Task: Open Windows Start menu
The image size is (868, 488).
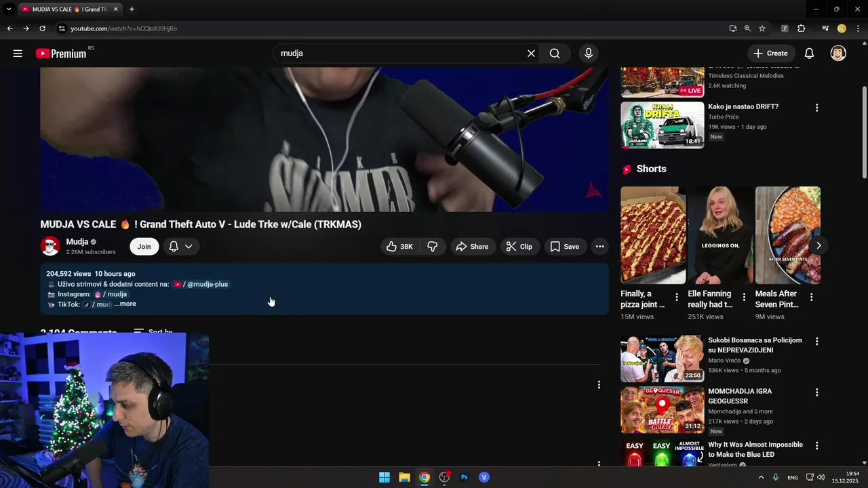Action: 384,477
